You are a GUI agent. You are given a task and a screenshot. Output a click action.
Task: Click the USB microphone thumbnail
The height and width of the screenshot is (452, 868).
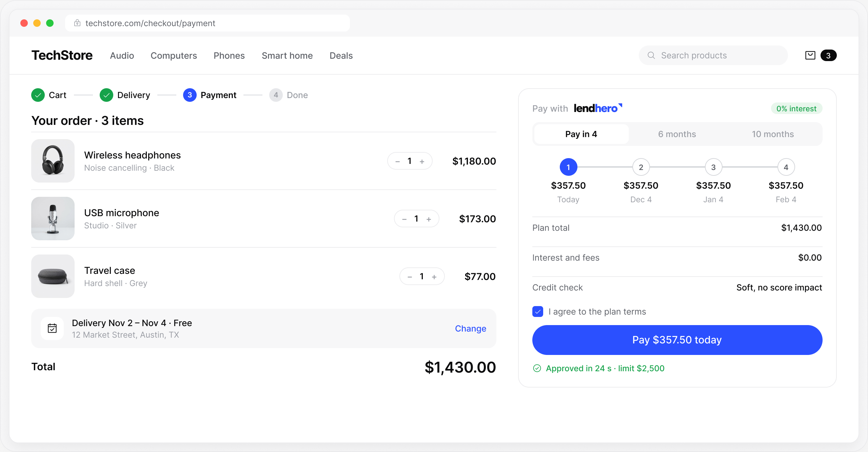tap(53, 219)
